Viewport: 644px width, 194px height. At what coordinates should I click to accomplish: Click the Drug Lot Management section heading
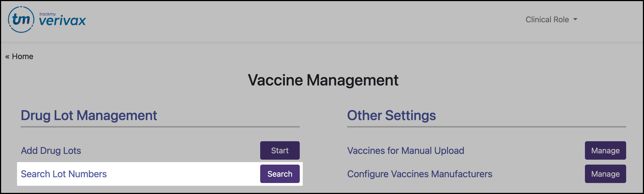click(x=89, y=115)
